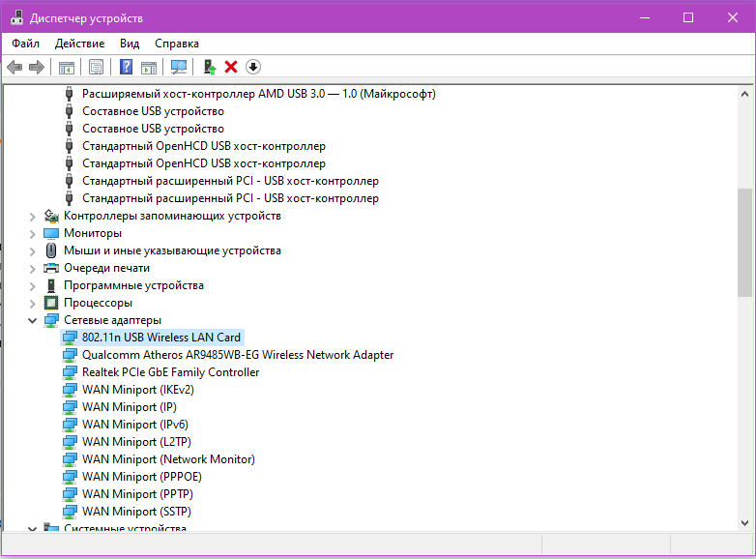Select WAN Miniport (PPPOE) entry
The height and width of the screenshot is (559, 756).
point(142,477)
